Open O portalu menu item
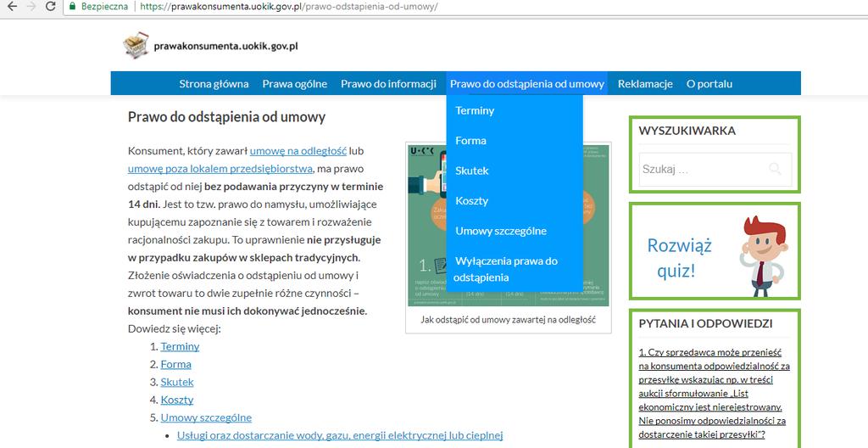This screenshot has width=868, height=448. (709, 84)
